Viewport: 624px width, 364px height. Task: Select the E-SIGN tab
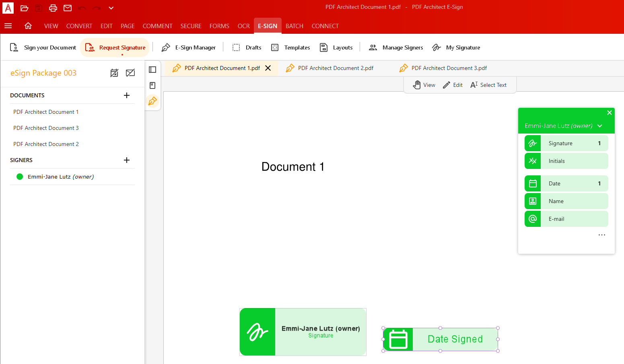[x=268, y=26]
